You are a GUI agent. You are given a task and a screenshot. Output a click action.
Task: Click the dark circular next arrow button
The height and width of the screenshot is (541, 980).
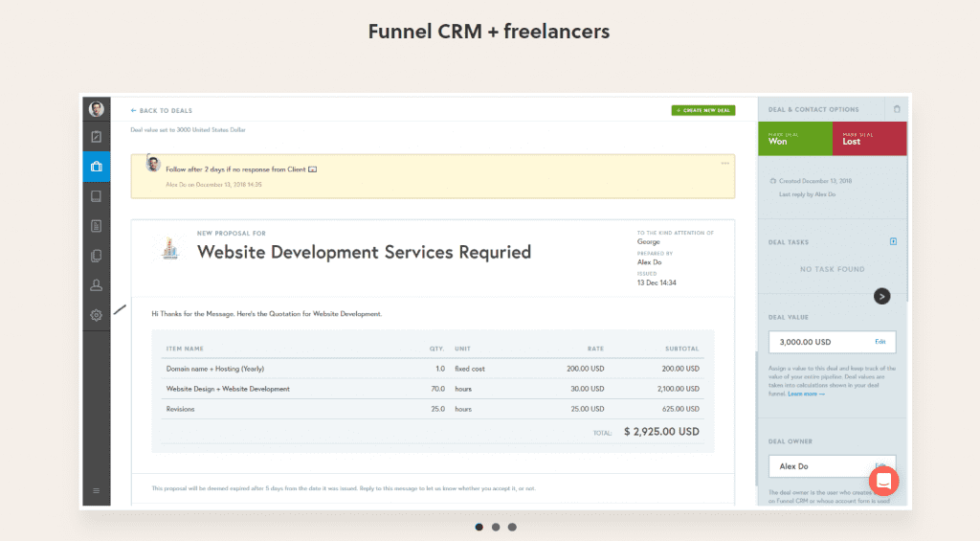coord(881,297)
